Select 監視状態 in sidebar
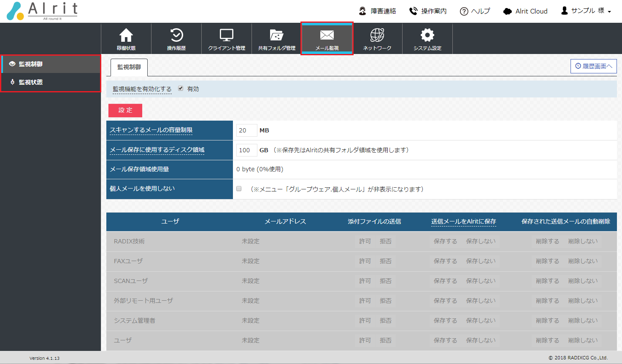Screen dimensions: 622x364 51,82
